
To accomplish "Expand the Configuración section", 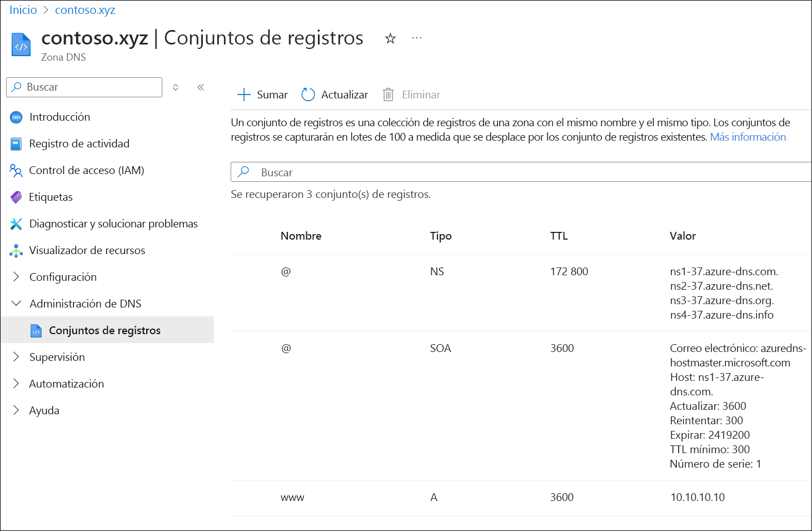I will click(17, 277).
